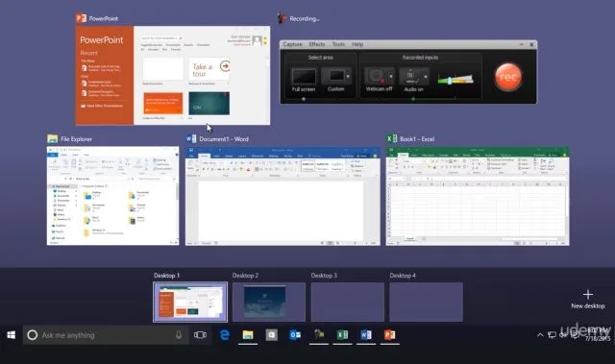Open the Windows Start menu
The width and height of the screenshot is (615, 364).
pyautogui.click(x=11, y=335)
